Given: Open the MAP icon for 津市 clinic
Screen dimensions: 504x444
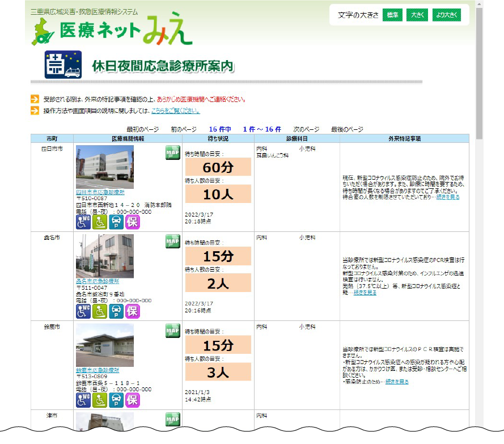Looking at the screenshot, I should click(172, 419).
